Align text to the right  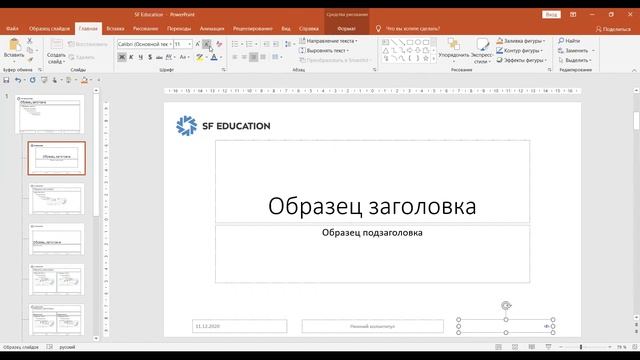click(253, 57)
